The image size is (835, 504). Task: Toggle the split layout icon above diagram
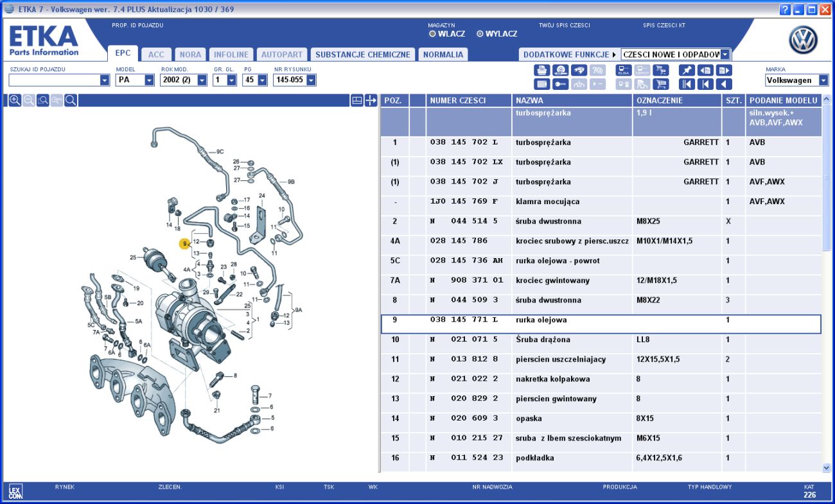point(357,100)
